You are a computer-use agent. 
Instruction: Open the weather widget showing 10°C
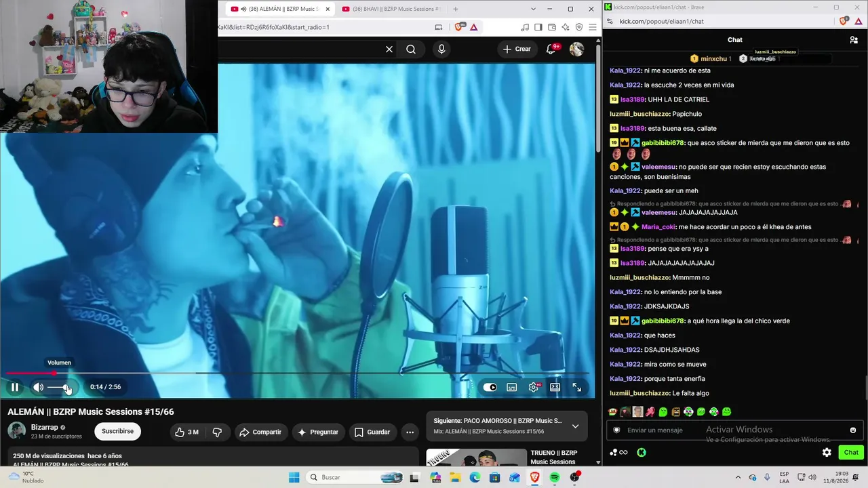24,477
